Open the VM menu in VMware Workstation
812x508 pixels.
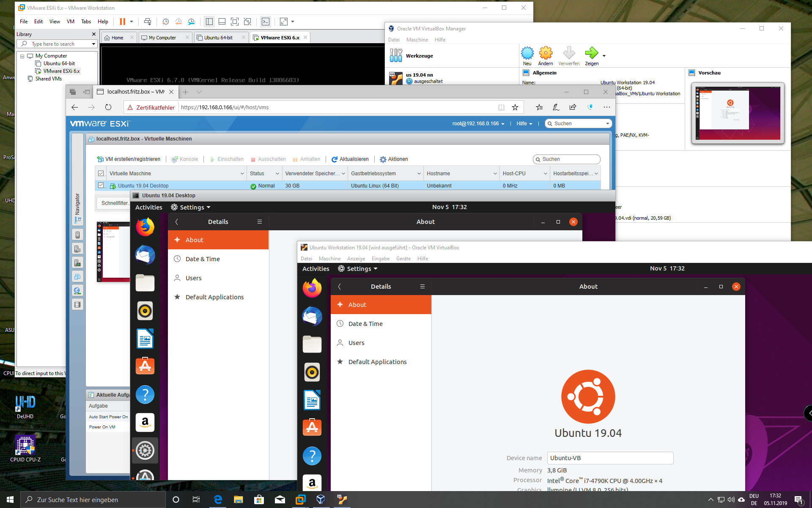[x=70, y=22]
